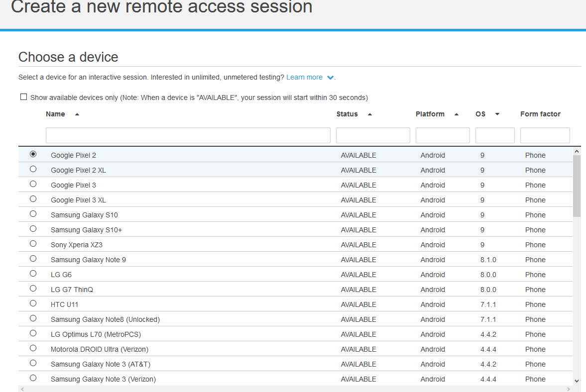Click the device list vertical scrollbar thumb

[577, 186]
